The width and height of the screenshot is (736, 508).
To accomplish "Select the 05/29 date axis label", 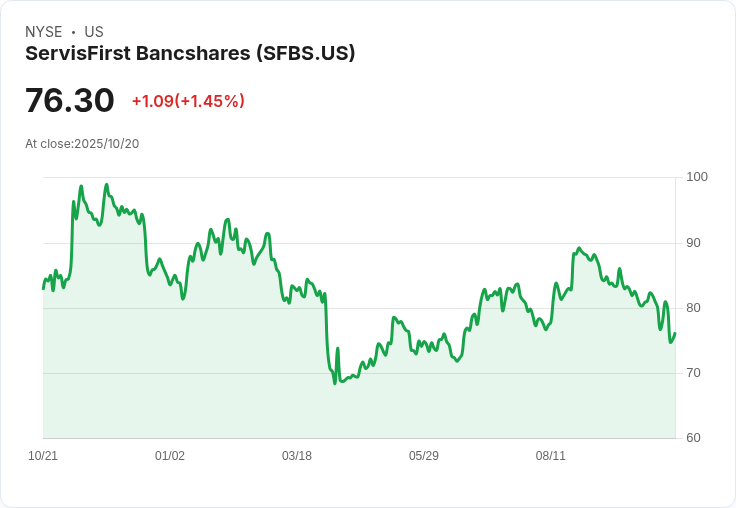I will click(424, 456).
